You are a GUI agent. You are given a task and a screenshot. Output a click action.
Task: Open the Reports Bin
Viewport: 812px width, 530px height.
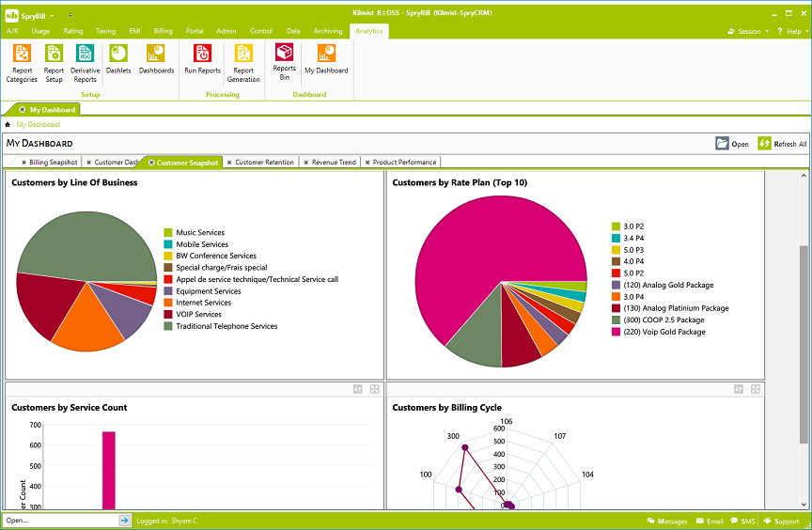pos(285,62)
